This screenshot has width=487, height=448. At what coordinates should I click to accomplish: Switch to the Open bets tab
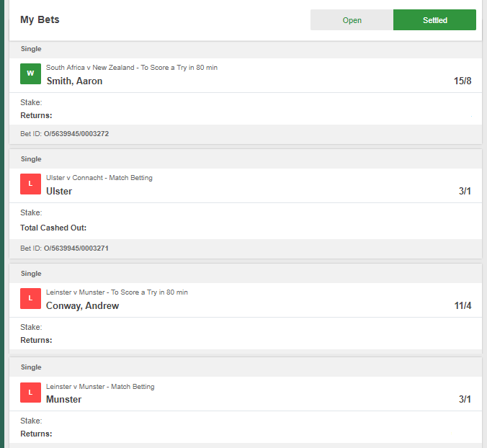coord(352,20)
